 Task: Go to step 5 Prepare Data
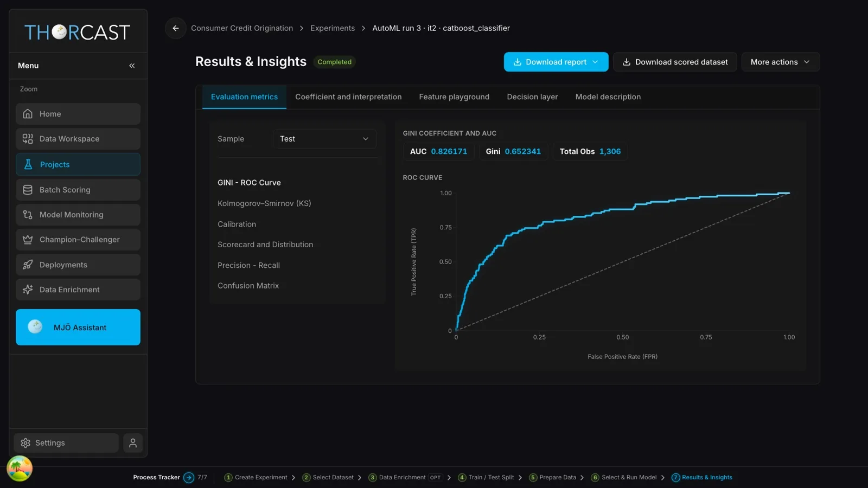[553, 478]
